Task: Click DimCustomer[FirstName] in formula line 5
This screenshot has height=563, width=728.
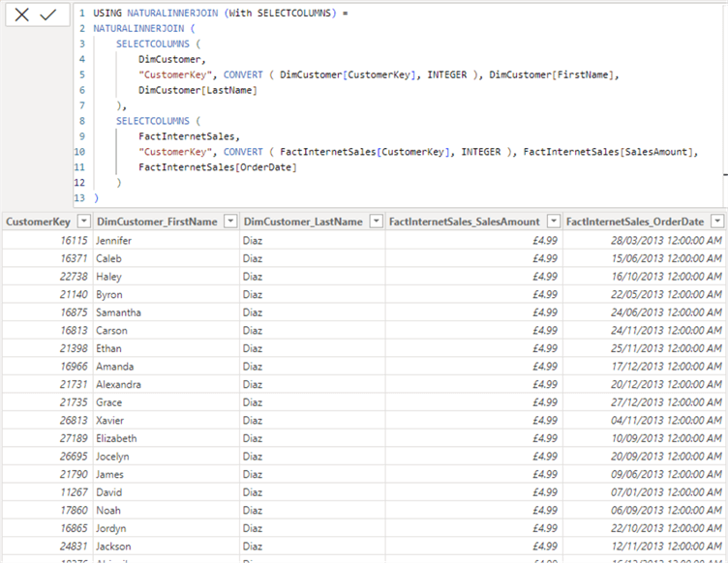Action: click(551, 74)
